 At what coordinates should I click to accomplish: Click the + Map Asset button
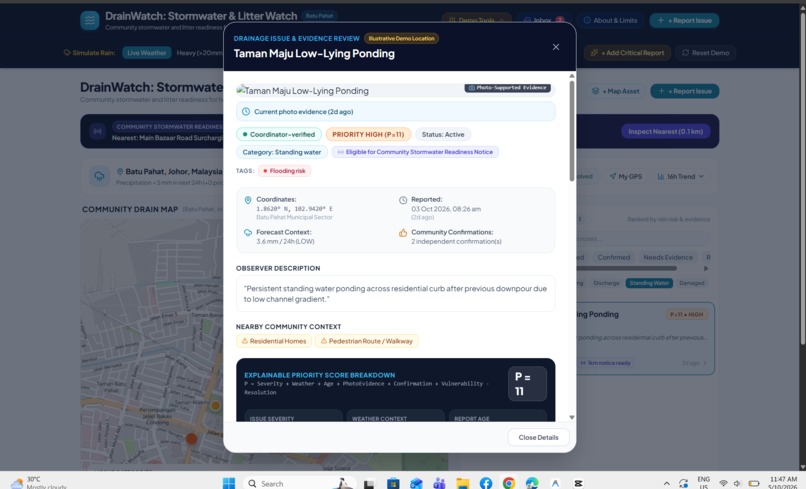coord(615,91)
